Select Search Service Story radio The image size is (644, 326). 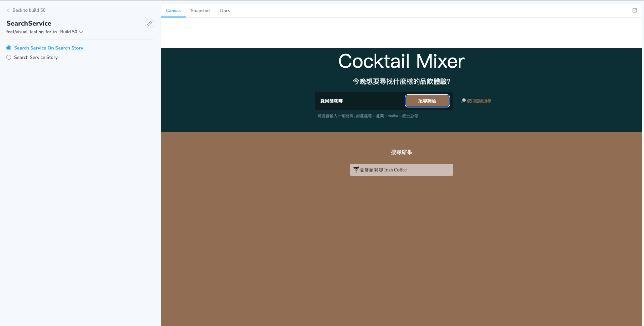[9, 57]
